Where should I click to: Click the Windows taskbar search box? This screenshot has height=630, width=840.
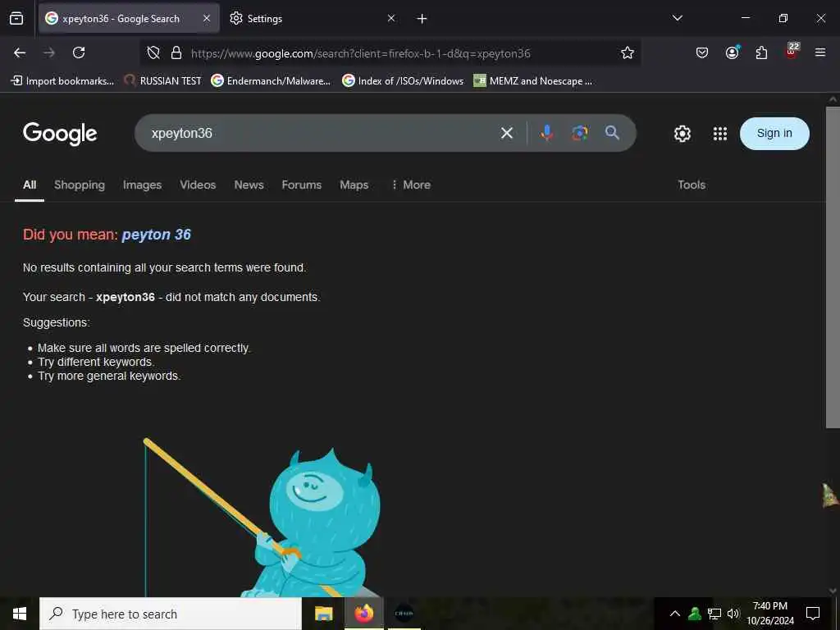pos(171,614)
